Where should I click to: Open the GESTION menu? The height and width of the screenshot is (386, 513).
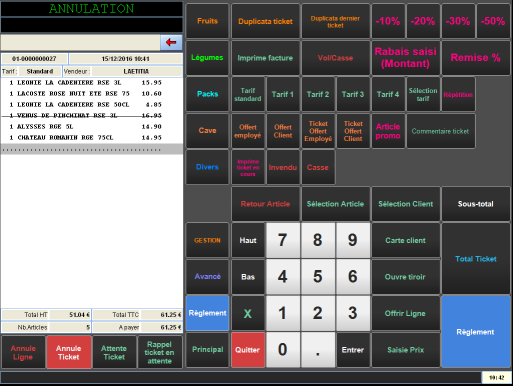(207, 240)
